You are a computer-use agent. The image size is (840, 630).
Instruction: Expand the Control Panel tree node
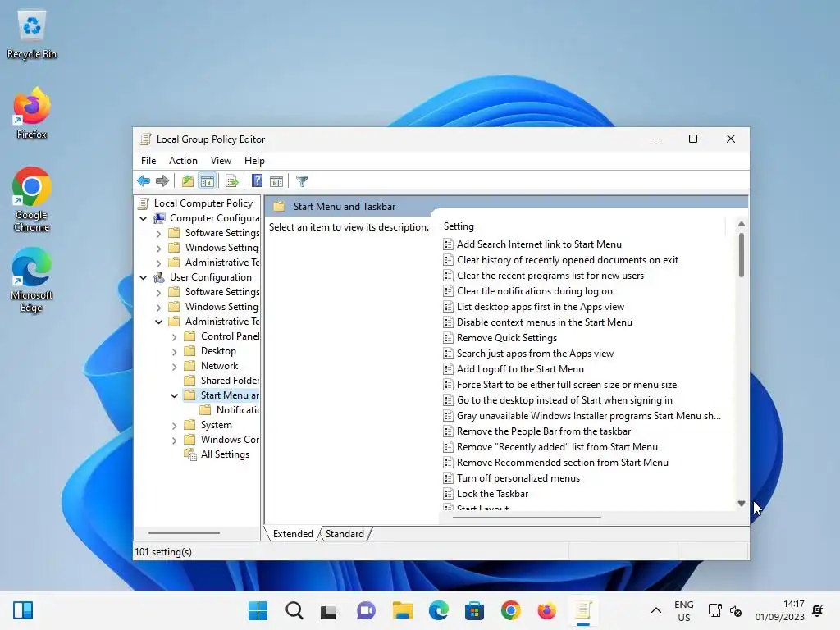174,337
